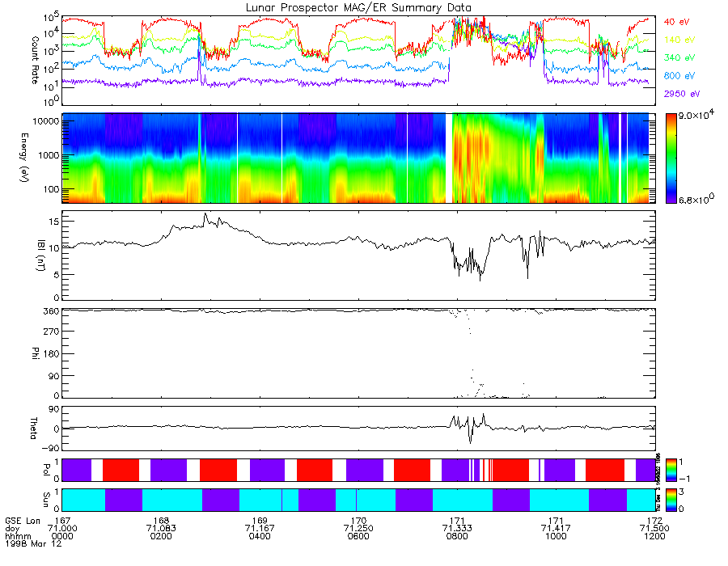Screen dimensions: 728x566
Task: Click the '71.500' doy tick label
Action: pyautogui.click(x=654, y=529)
